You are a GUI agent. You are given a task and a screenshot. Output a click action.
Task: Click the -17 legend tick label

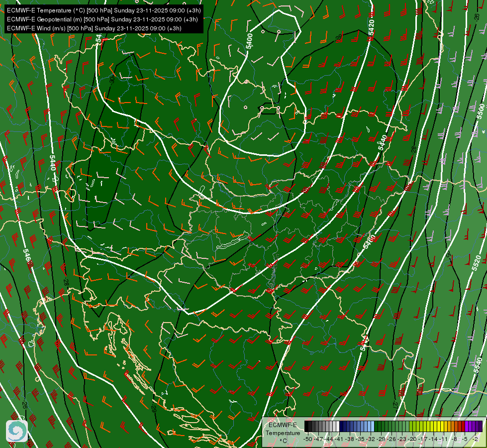422,439
